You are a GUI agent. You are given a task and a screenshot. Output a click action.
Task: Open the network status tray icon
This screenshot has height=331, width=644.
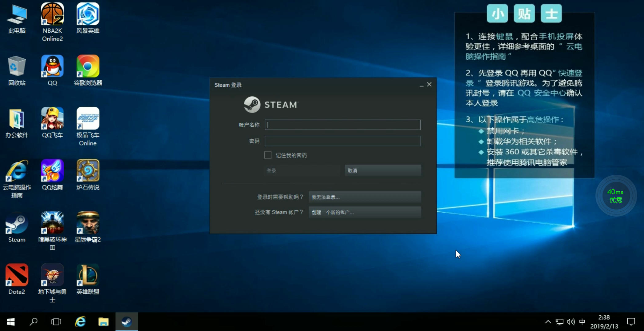tap(559, 322)
